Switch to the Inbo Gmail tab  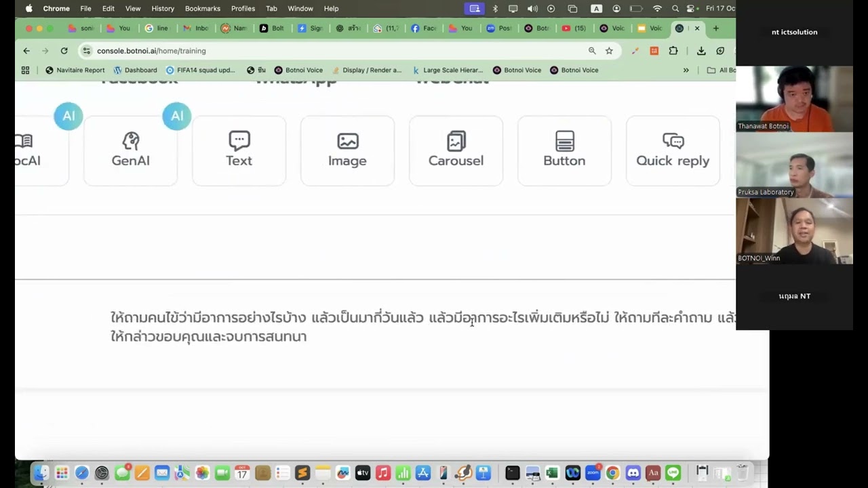tap(197, 28)
